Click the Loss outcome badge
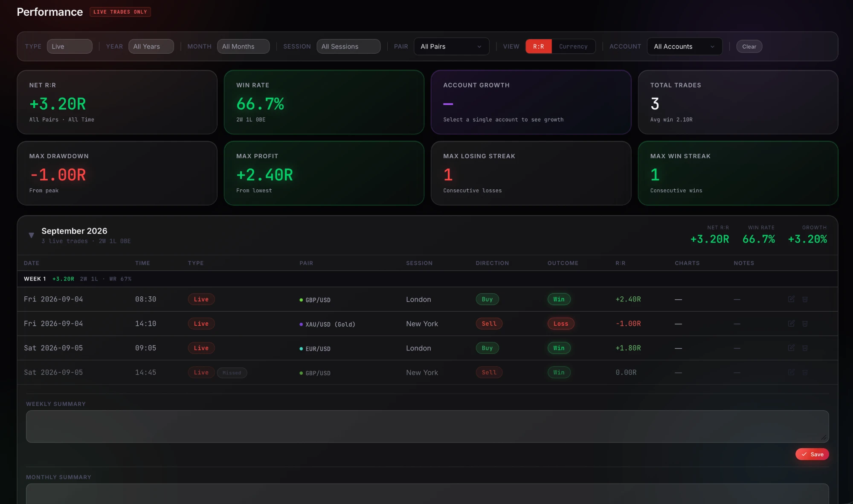The image size is (853, 504). pyautogui.click(x=561, y=324)
